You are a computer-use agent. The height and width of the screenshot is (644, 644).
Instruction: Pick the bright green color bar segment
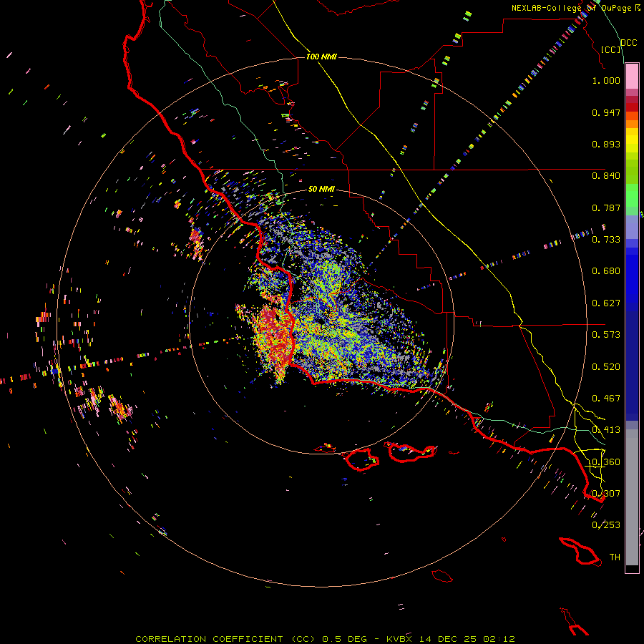[x=632, y=195]
